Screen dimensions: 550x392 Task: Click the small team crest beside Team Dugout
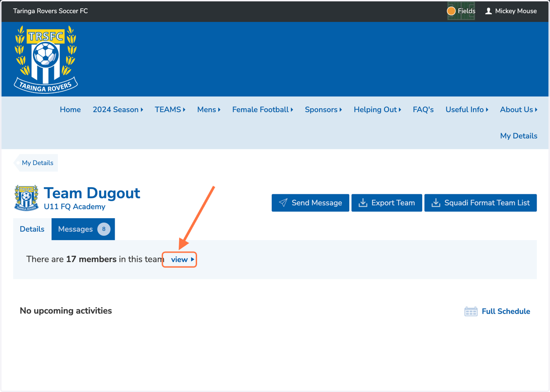click(27, 198)
